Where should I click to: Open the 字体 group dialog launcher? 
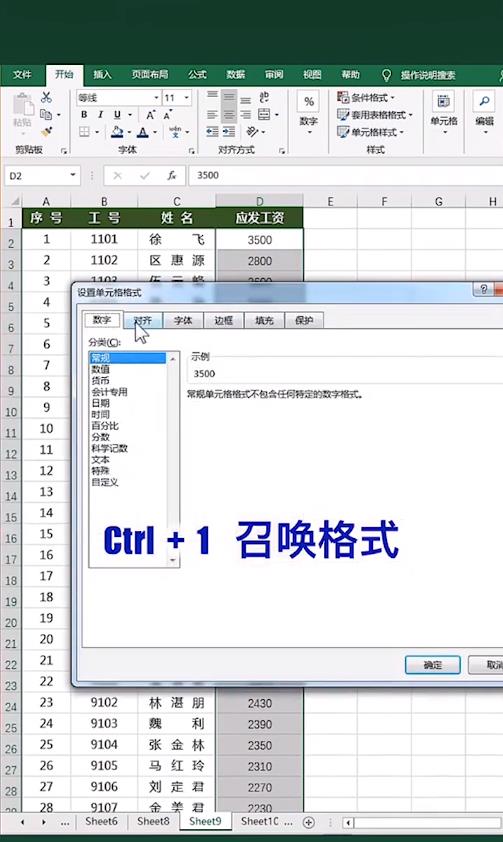(191, 151)
